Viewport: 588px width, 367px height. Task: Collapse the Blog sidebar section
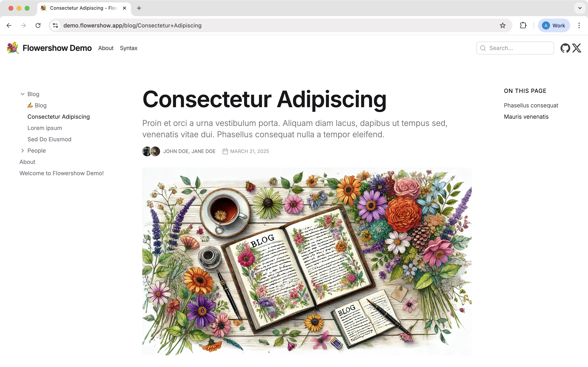point(23,94)
